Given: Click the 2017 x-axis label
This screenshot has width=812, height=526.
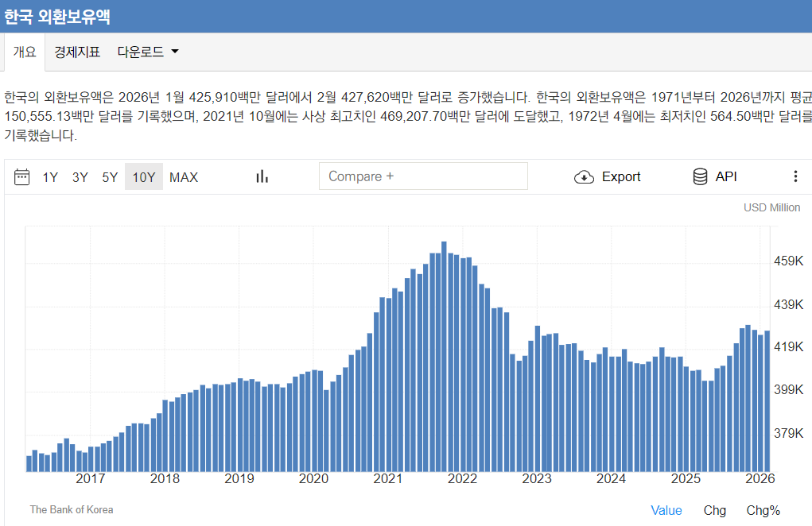Looking at the screenshot, I should point(91,479).
